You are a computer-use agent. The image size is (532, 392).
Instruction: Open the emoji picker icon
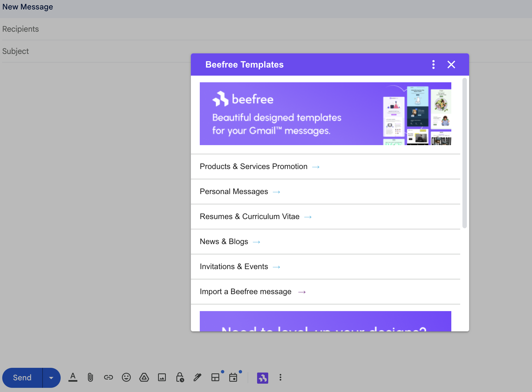(x=126, y=378)
